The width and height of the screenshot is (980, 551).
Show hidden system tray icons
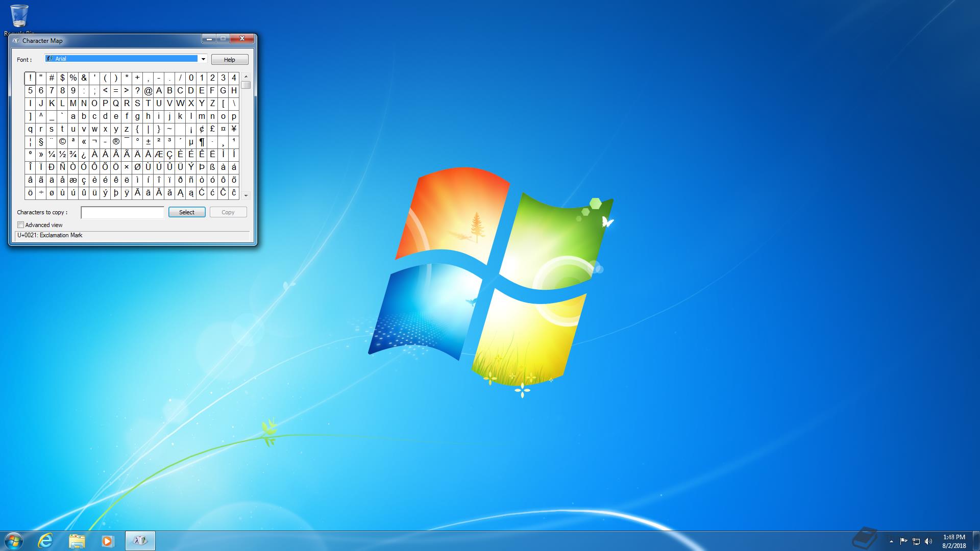pos(891,541)
